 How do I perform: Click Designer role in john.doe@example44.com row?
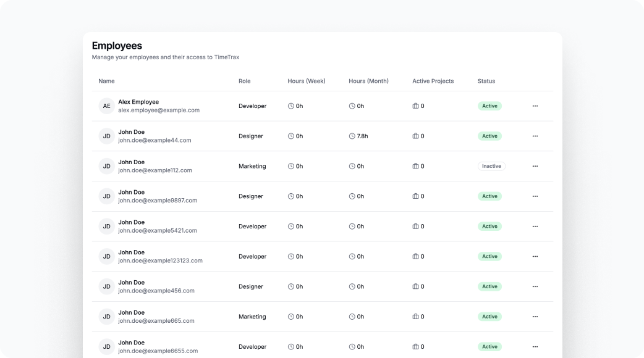tap(250, 136)
